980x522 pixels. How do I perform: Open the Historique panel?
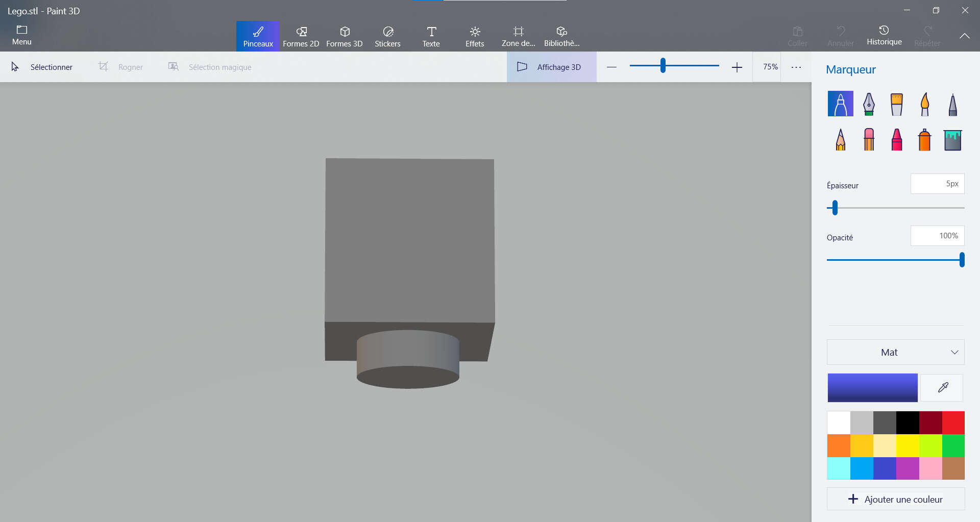point(884,35)
